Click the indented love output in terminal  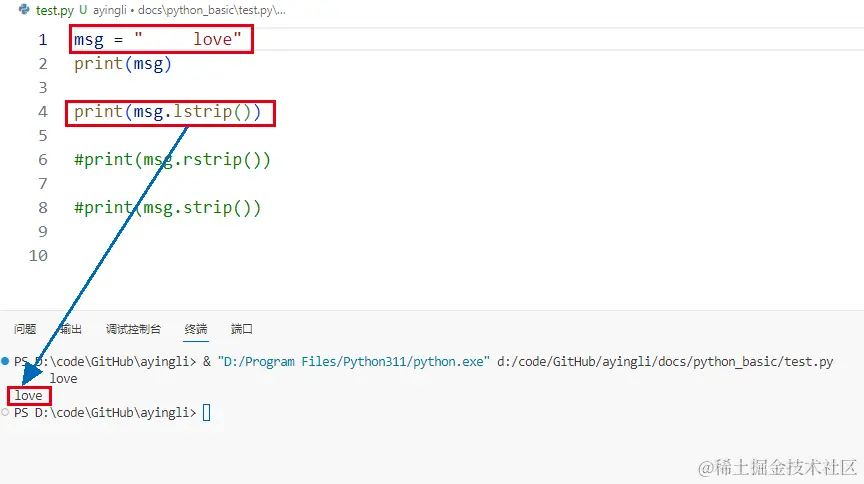[x=63, y=379]
